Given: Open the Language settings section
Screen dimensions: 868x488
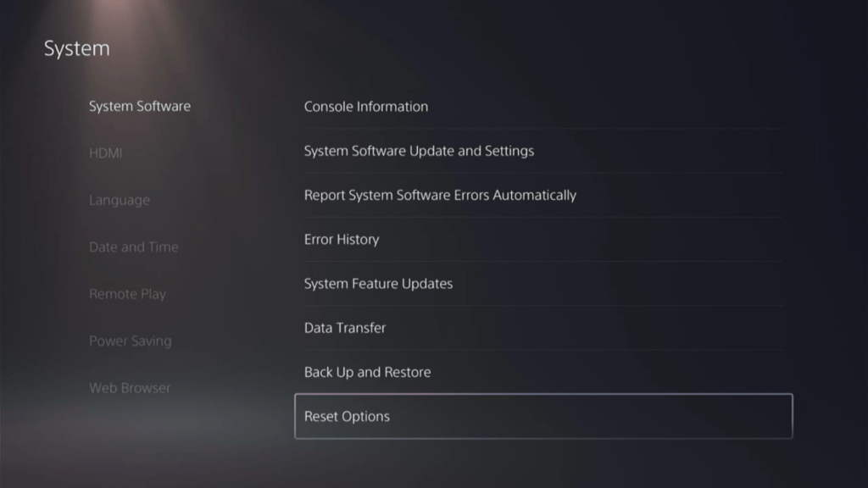Looking at the screenshot, I should tap(119, 200).
